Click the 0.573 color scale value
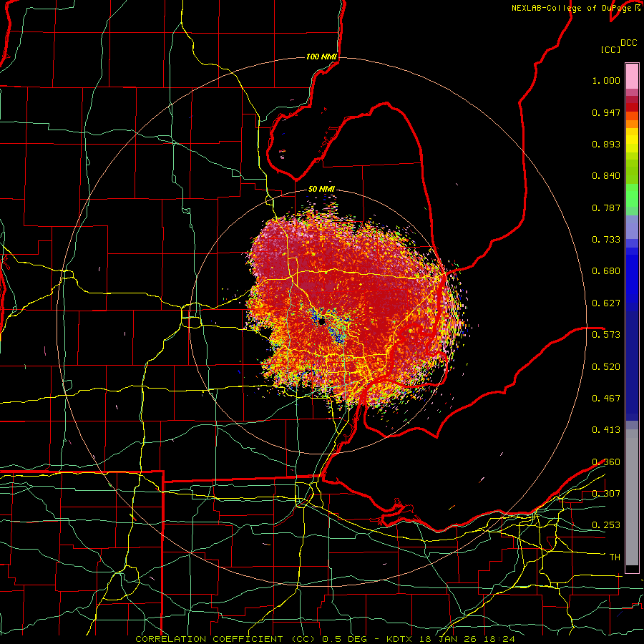This screenshot has width=644, height=644. tap(606, 335)
